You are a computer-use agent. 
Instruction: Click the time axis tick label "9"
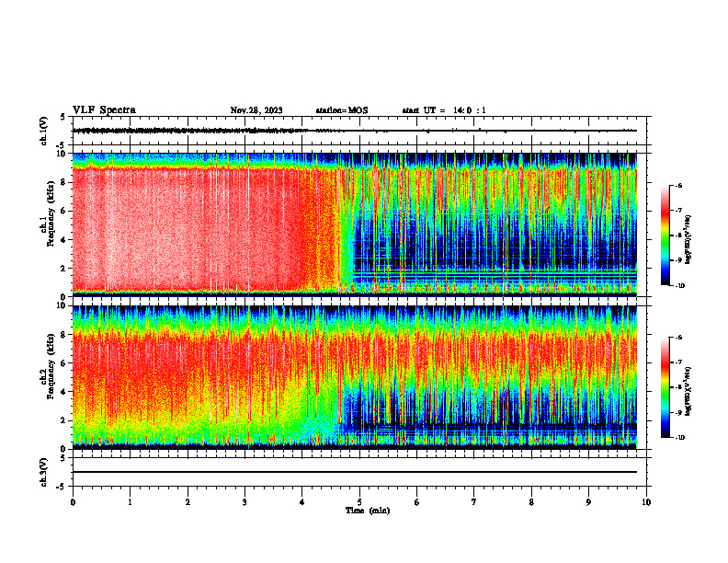pos(588,502)
